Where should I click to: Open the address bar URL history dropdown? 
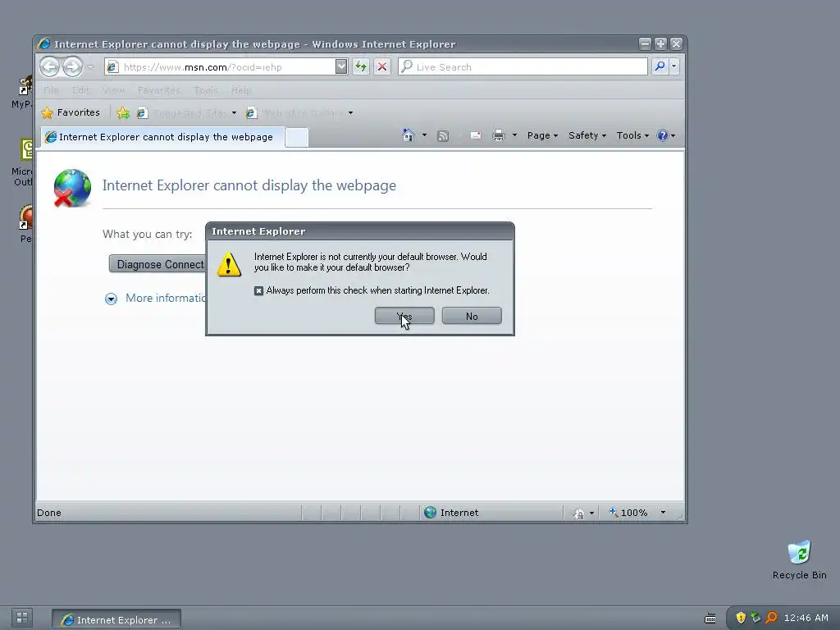pos(341,66)
